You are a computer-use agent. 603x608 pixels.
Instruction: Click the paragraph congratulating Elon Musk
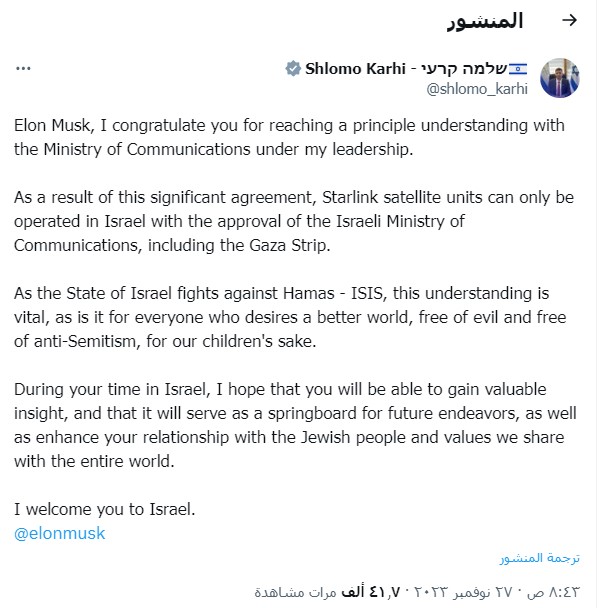point(288,138)
